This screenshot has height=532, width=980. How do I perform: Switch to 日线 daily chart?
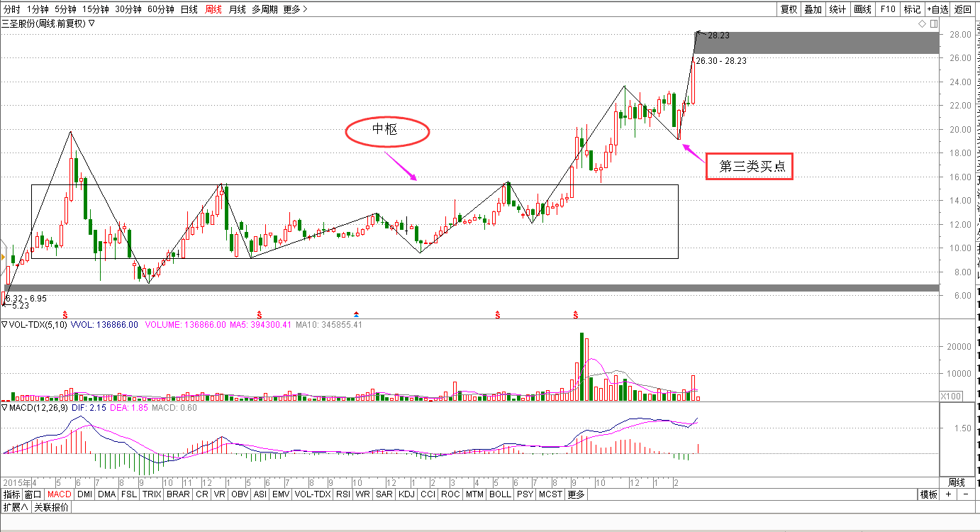coord(189,9)
